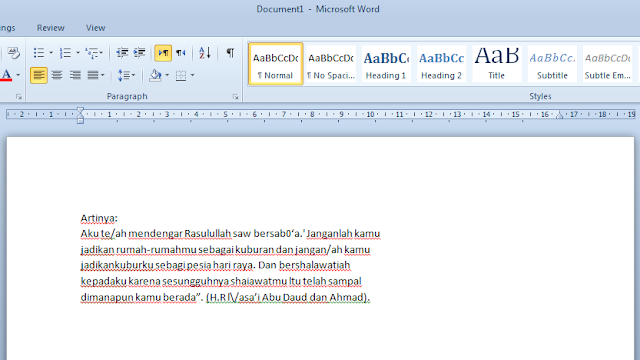
Task: Click the misspelled word "bershalawatiah"
Action: 314,265
